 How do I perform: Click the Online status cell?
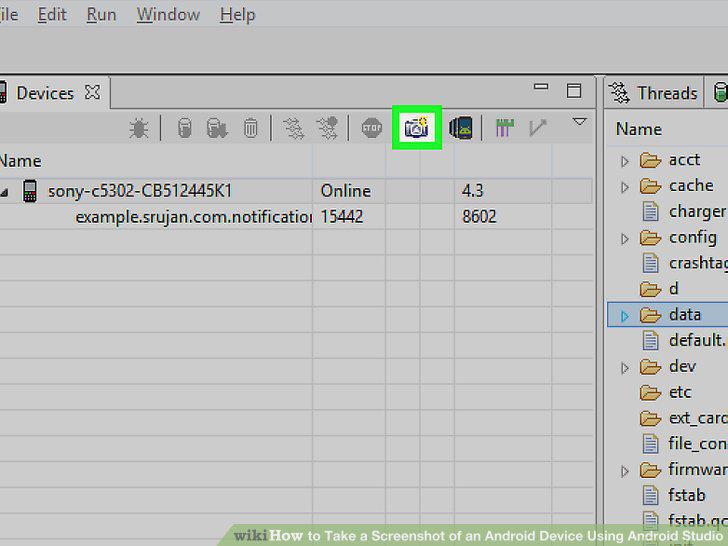(x=345, y=191)
